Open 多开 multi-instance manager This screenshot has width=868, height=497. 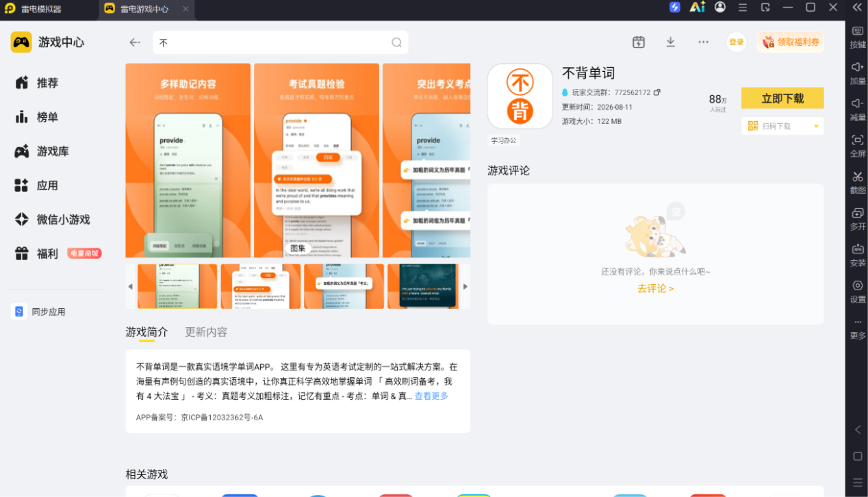(x=858, y=219)
